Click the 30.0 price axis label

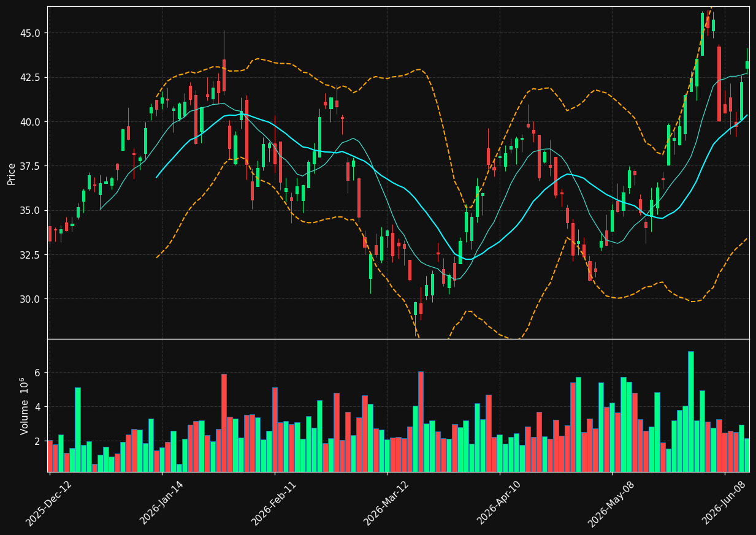(x=31, y=299)
